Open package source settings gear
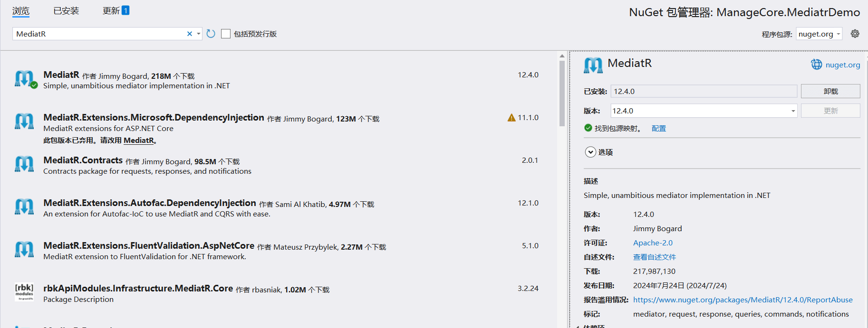 pyautogui.click(x=855, y=34)
